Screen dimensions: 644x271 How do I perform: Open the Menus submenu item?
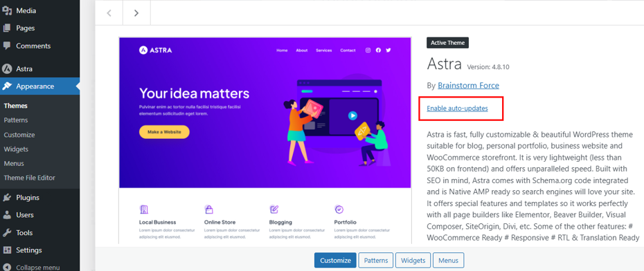point(14,164)
